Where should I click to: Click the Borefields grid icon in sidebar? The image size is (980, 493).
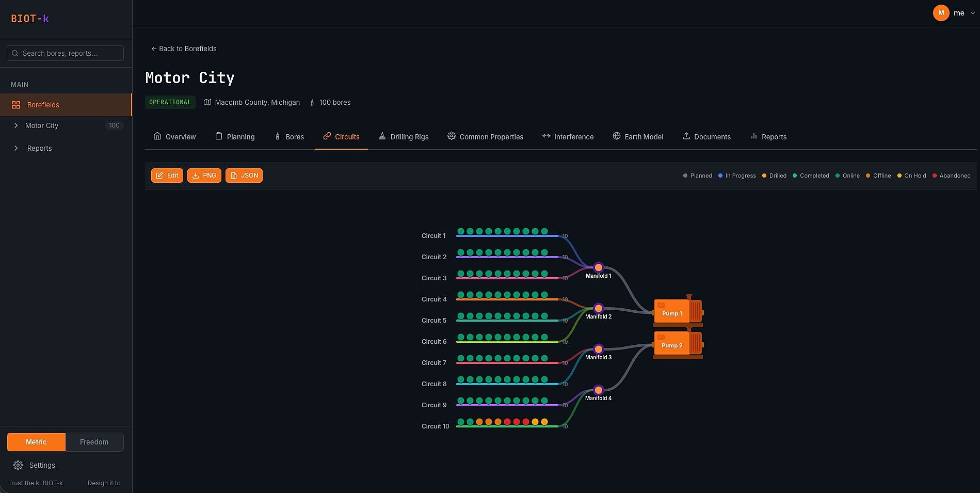point(16,105)
